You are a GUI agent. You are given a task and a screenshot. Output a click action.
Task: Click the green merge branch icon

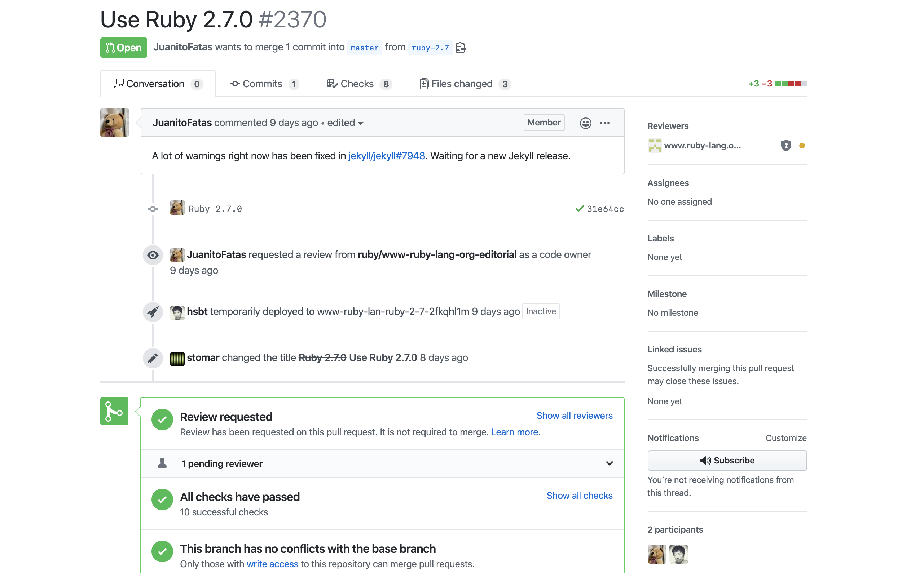[114, 411]
